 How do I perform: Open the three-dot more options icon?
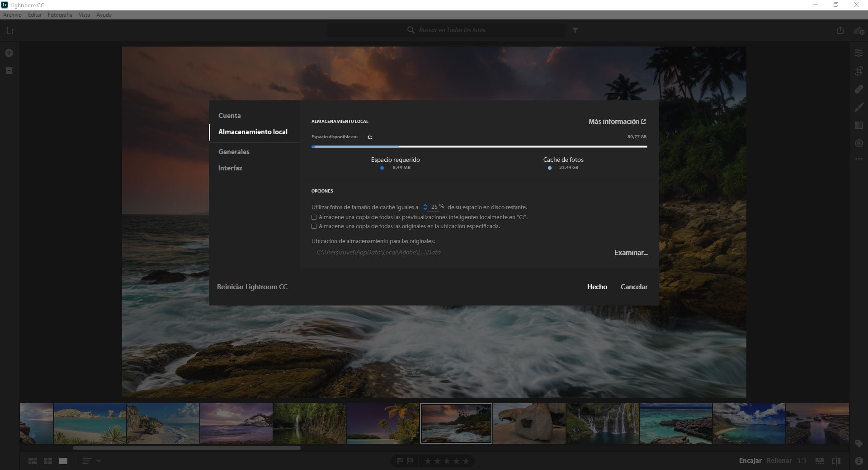(x=859, y=159)
